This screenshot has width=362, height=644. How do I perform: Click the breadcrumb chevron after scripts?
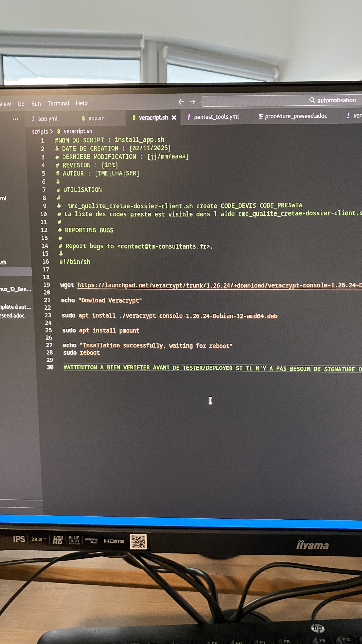[x=51, y=131]
